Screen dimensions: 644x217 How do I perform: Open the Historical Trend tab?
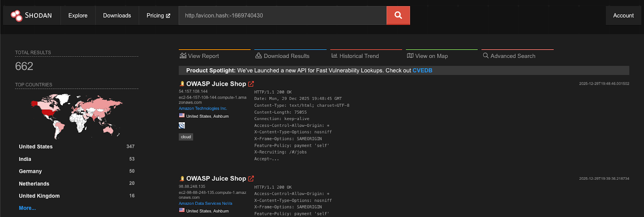click(x=355, y=56)
